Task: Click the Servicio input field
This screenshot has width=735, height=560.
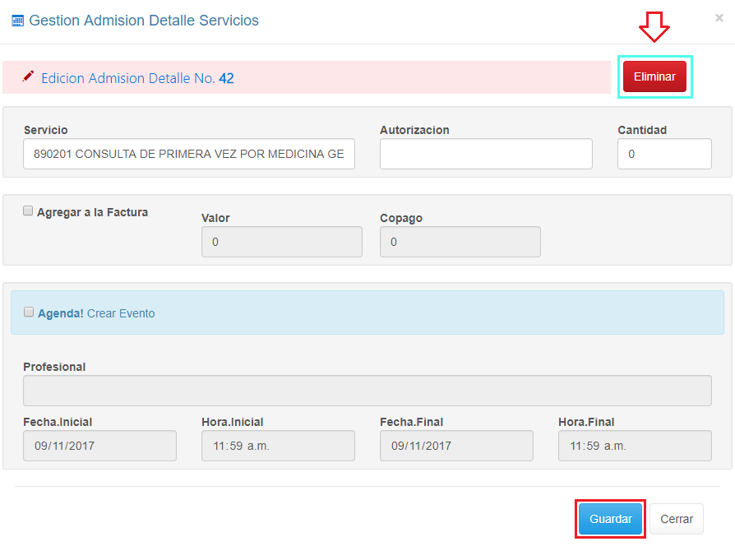Action: click(189, 154)
